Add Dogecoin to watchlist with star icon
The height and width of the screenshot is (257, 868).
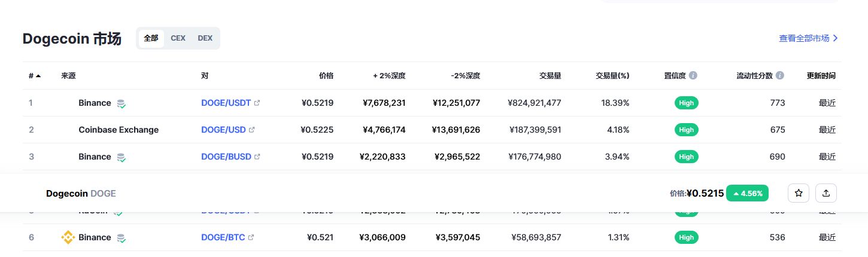798,193
